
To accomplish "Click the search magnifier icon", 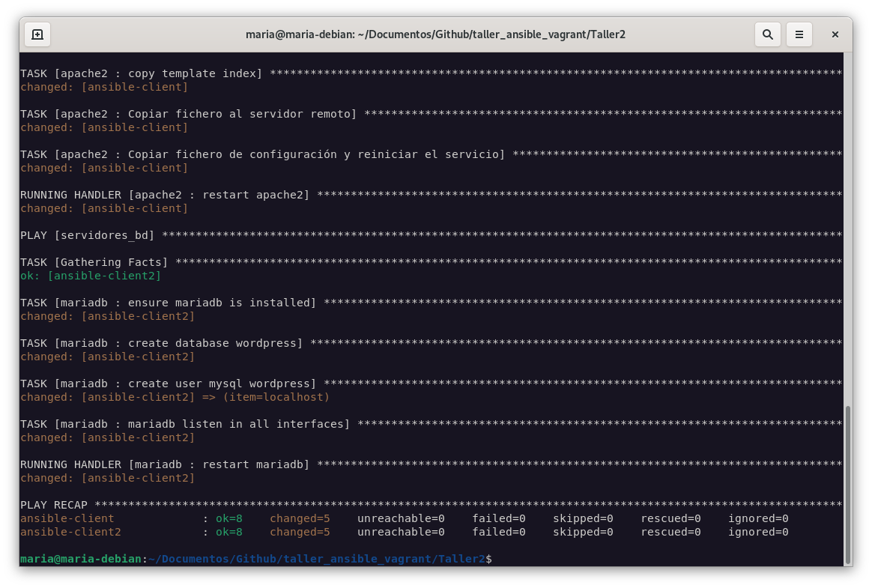I will [767, 34].
